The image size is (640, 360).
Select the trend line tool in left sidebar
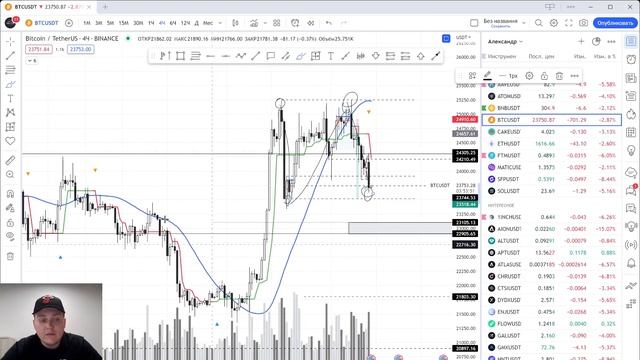[10, 56]
